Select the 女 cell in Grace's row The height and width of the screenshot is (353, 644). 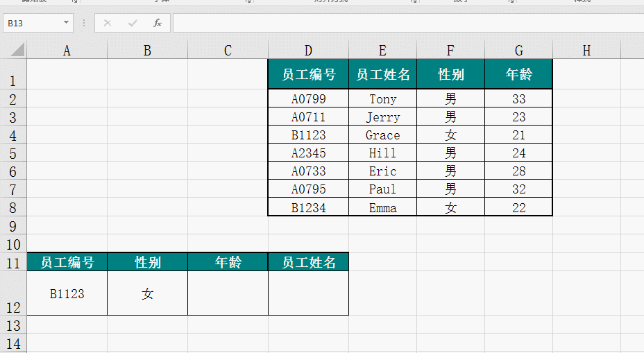pos(450,135)
